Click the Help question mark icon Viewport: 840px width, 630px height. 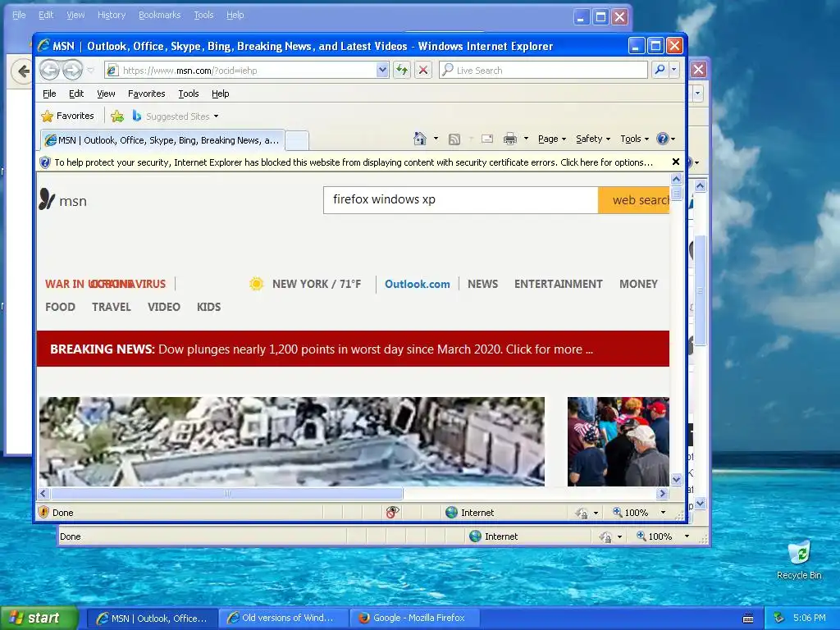coord(663,139)
